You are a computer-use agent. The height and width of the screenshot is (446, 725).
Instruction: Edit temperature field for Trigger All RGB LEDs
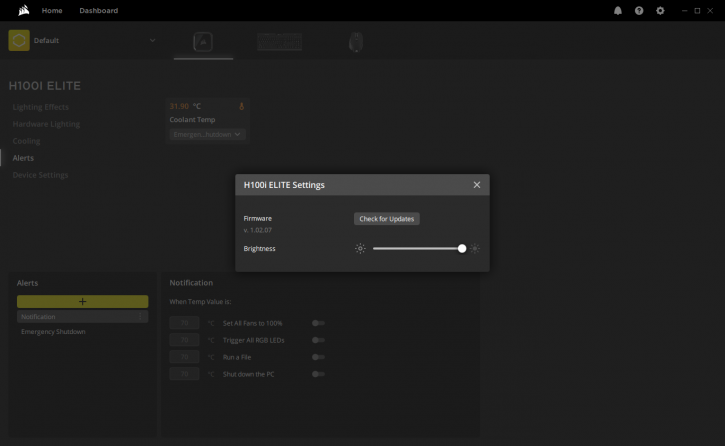click(x=184, y=340)
